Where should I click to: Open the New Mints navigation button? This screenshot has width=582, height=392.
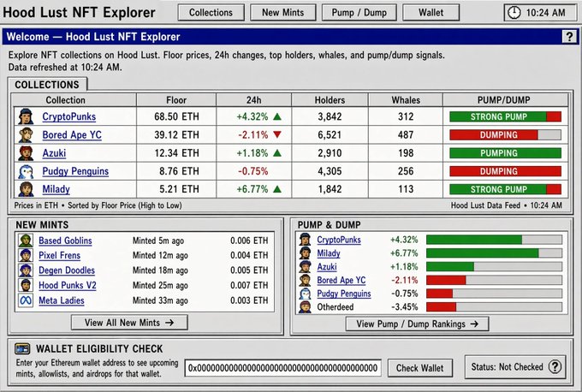point(282,13)
